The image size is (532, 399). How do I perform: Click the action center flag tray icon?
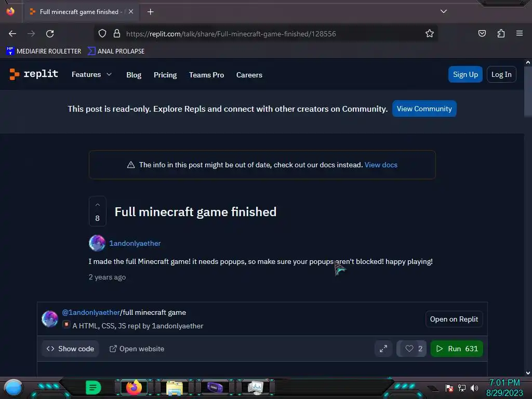tap(449, 388)
